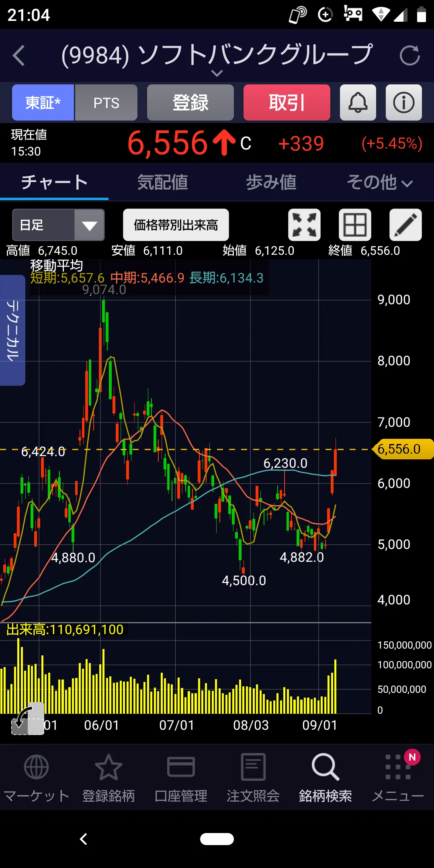
Task: Expand the その他 menu
Action: [x=380, y=182]
